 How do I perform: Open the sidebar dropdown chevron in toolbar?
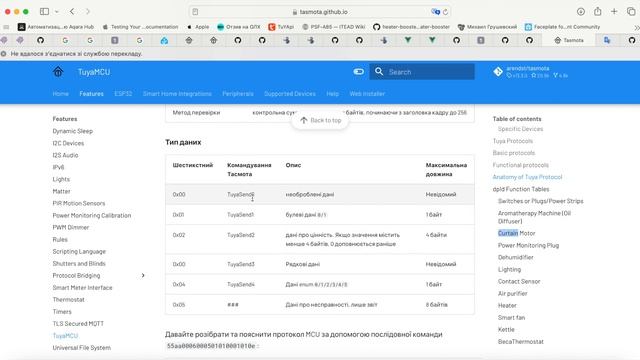56,11
